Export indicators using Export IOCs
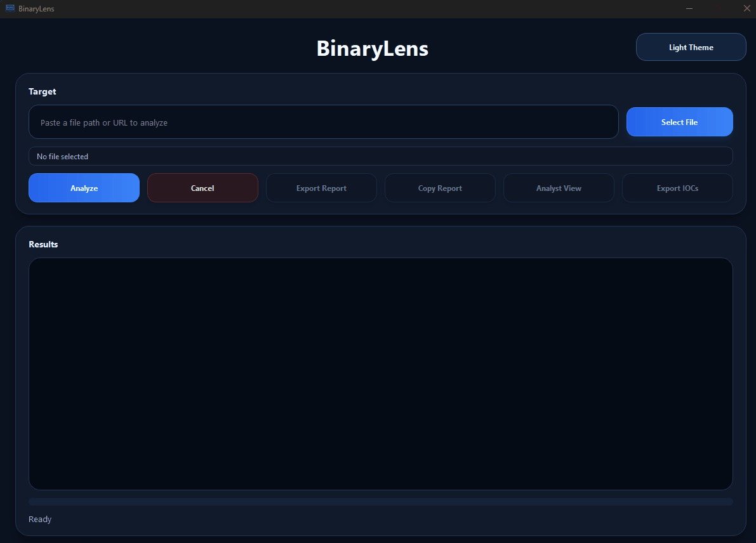Screen dimensions: 756x543 tap(677, 188)
